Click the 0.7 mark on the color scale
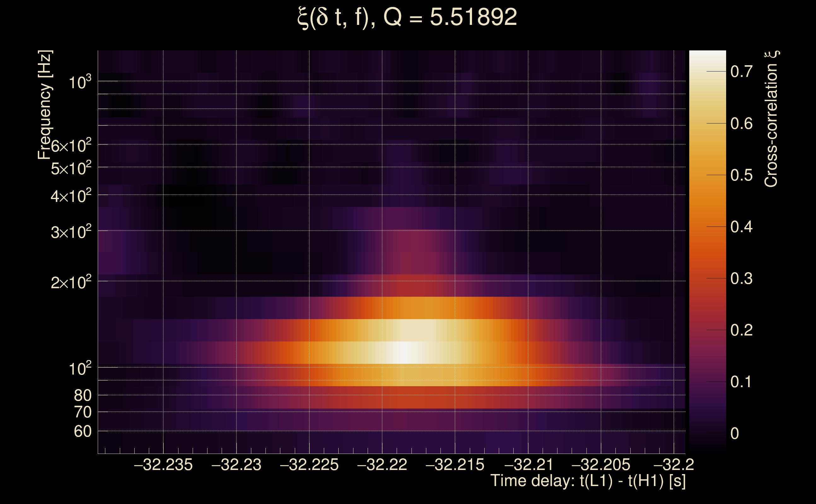Screen dimensions: 816x504 (741, 72)
